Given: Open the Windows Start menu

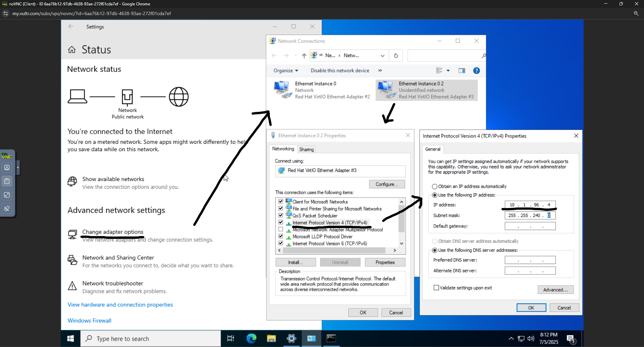Looking at the screenshot, I should [x=70, y=339].
